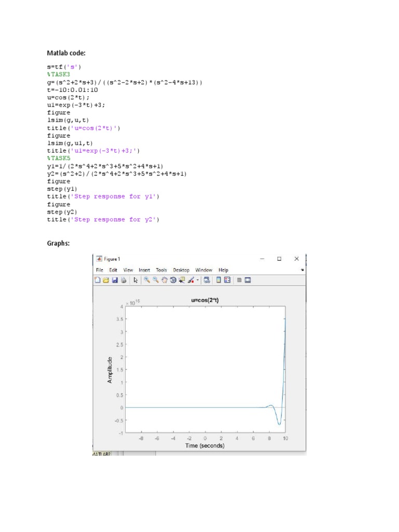Click the code line "s=tf('s')"
Image resolution: width=399 pixels, height=532 pixels.
point(64,67)
